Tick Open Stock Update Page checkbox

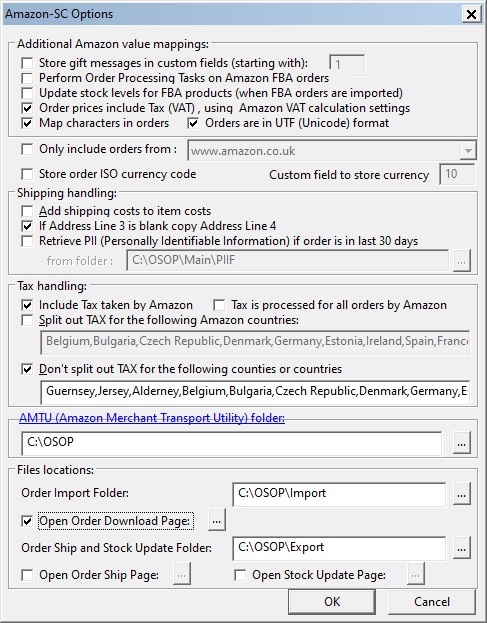tap(240, 575)
